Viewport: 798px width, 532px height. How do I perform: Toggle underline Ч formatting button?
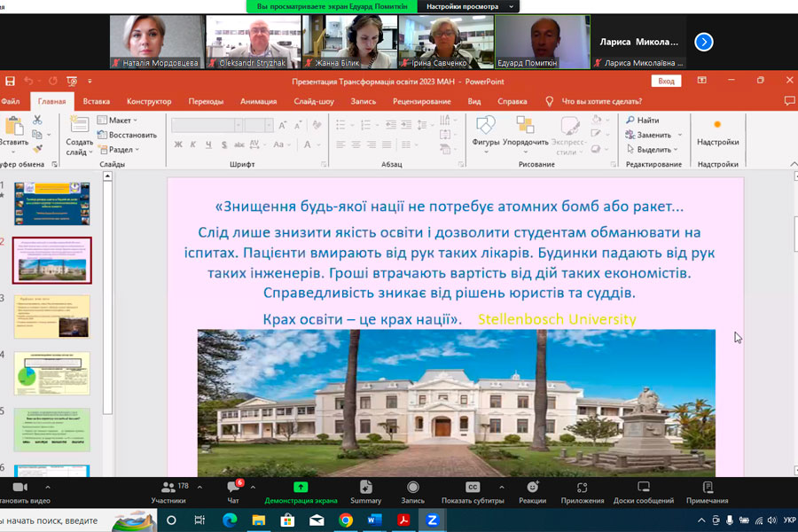[x=208, y=145]
